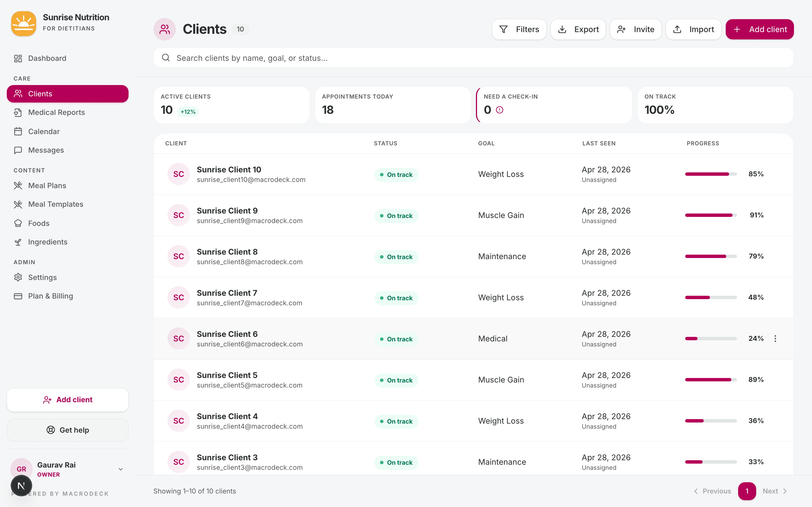Open the Calendar section via its sidebar icon
The width and height of the screenshot is (812, 507).
point(18,132)
